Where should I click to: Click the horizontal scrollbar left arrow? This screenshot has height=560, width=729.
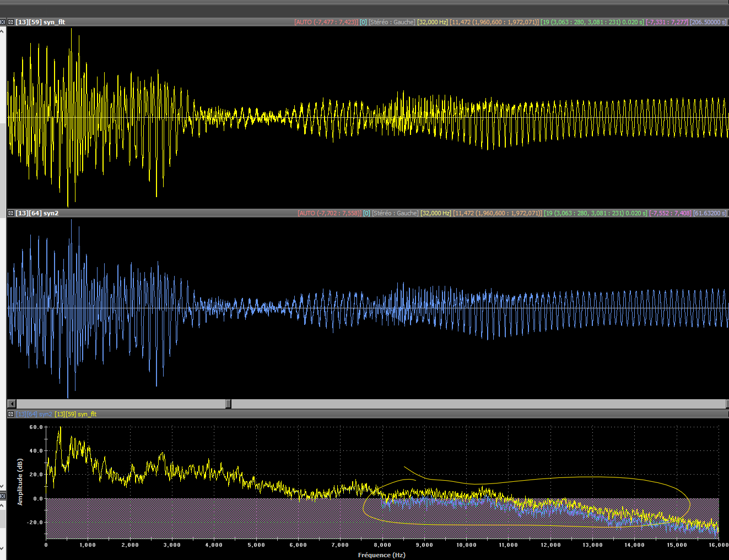pos(12,404)
